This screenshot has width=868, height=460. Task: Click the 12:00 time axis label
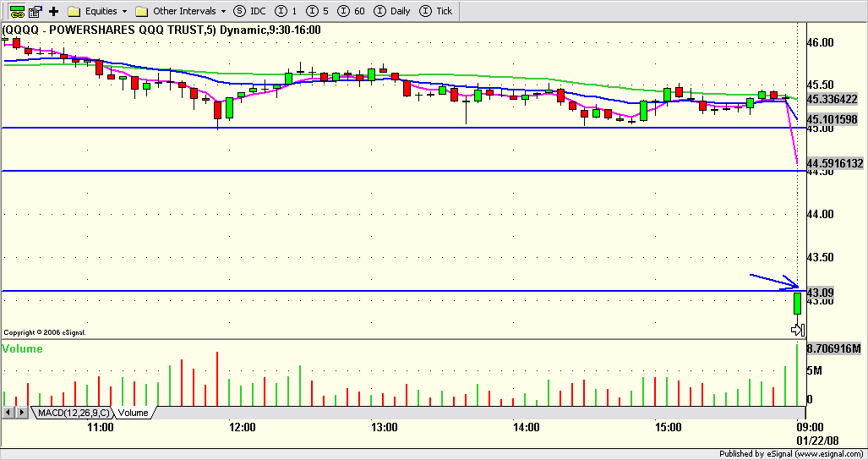click(x=243, y=427)
